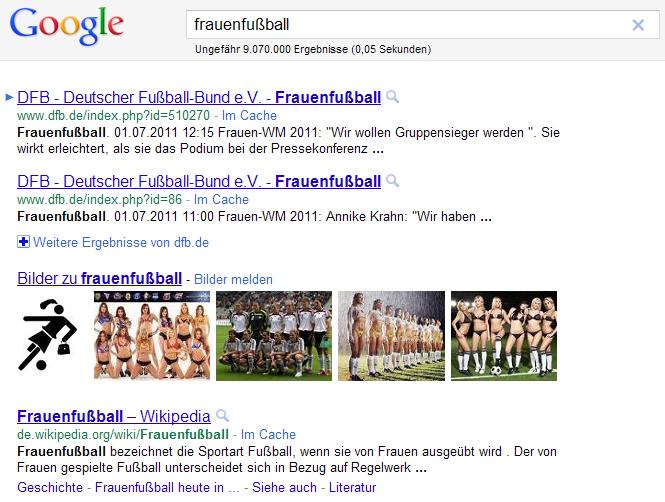This screenshot has height=502, width=665.
Task: Click the search field containing frauenfußball
Action: click(423, 25)
